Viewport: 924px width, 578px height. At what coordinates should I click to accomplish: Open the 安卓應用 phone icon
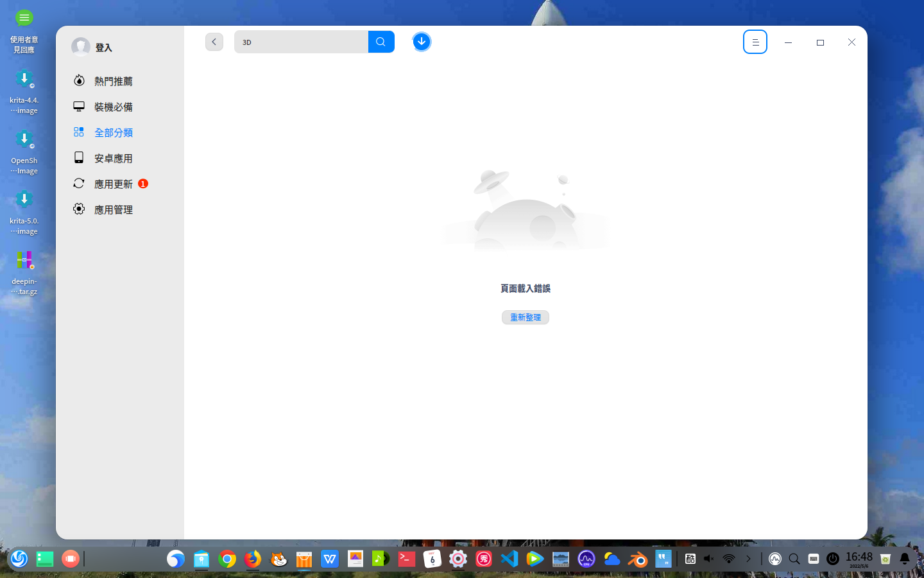(78, 157)
